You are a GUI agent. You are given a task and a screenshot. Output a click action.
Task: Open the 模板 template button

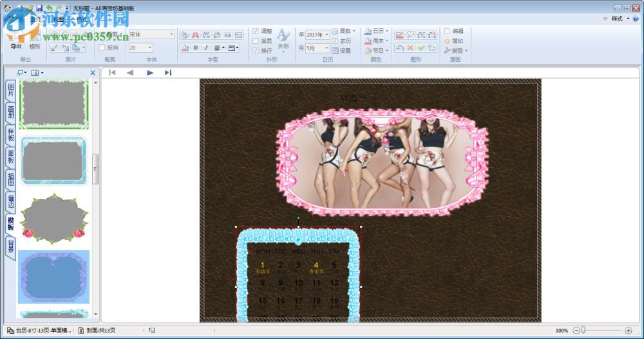(35, 41)
